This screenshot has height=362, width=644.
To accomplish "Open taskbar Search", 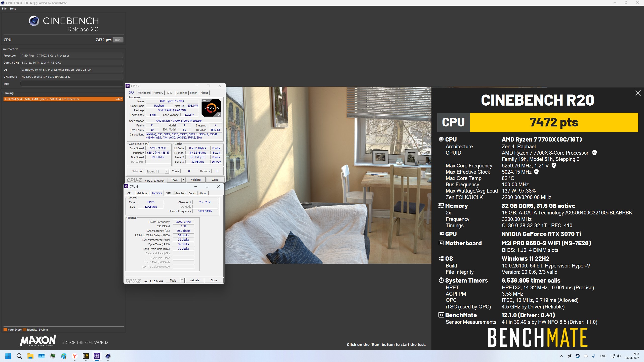I will [19, 356].
